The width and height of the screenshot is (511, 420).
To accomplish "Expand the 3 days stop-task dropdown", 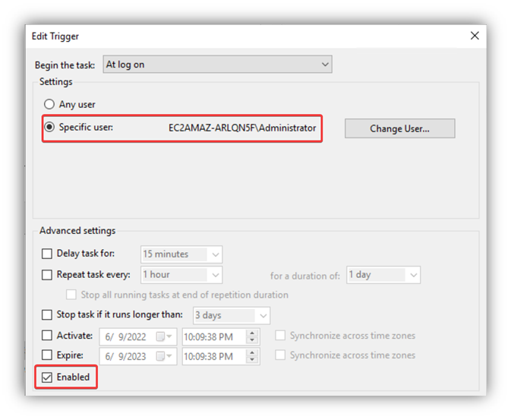I will [263, 315].
